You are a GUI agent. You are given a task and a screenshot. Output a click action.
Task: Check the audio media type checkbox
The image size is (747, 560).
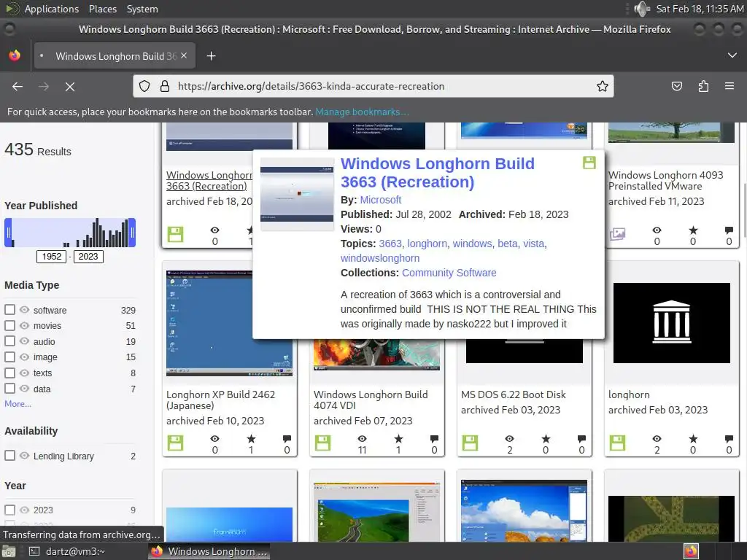[9, 341]
